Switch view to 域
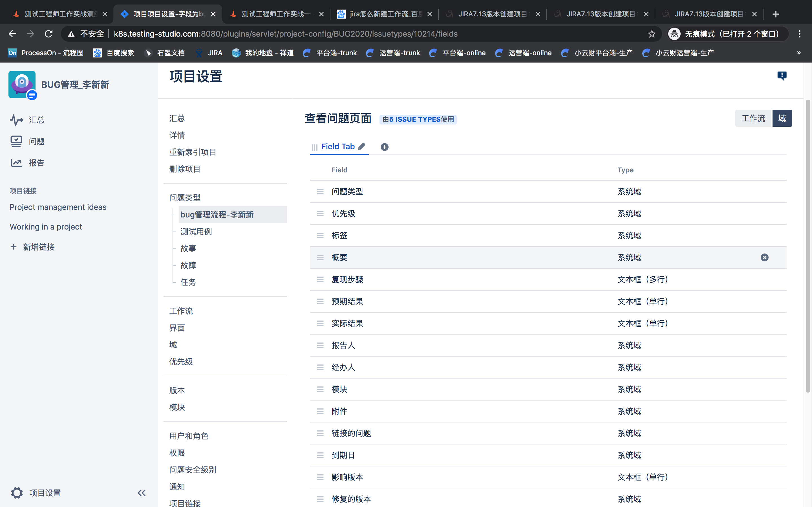812x507 pixels. (782, 118)
